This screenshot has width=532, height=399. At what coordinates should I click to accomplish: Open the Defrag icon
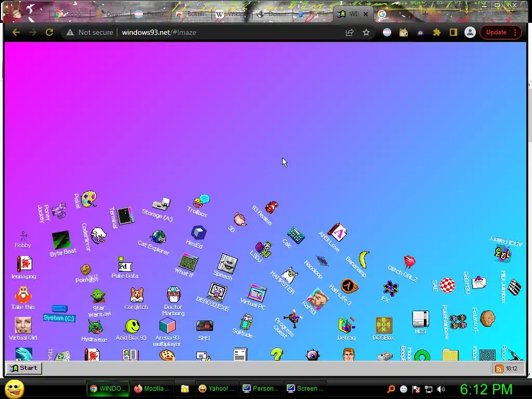(x=347, y=325)
